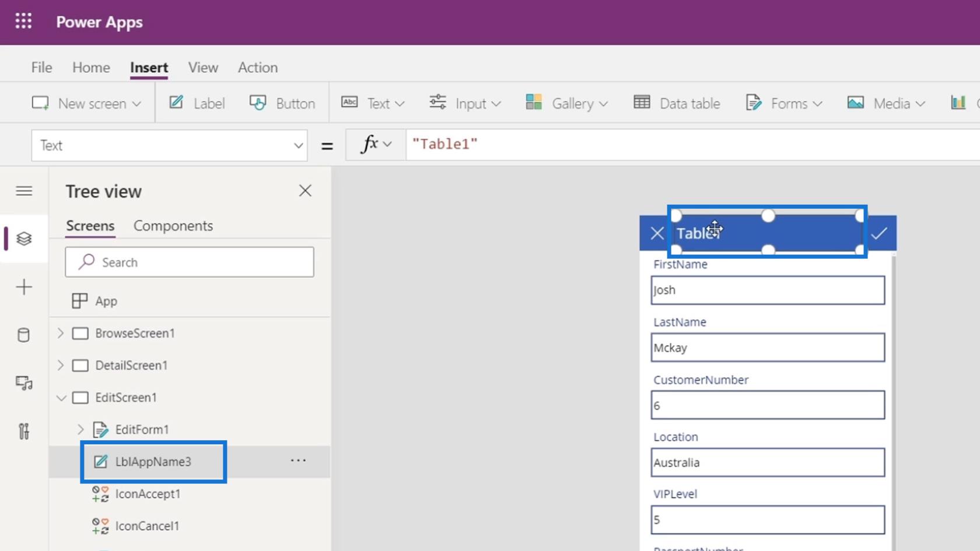Click the Charts icon in ribbon
This screenshot has width=980, height=551.
point(958,103)
